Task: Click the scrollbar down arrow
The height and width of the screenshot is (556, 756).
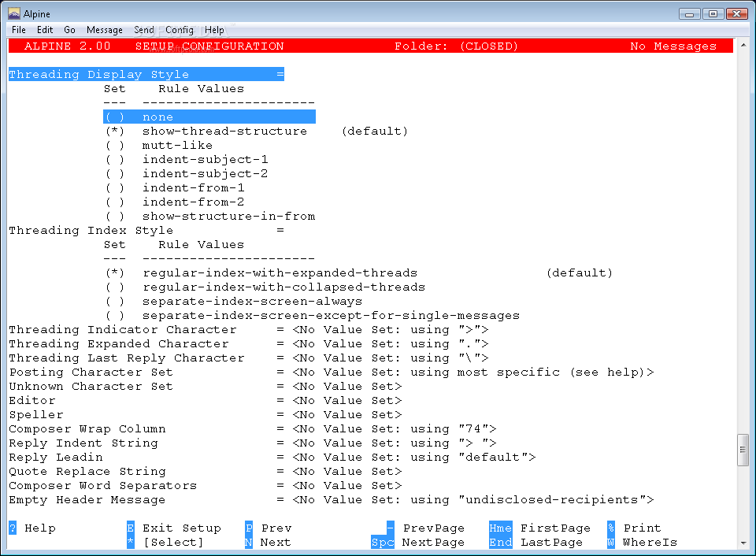Action: (743, 543)
